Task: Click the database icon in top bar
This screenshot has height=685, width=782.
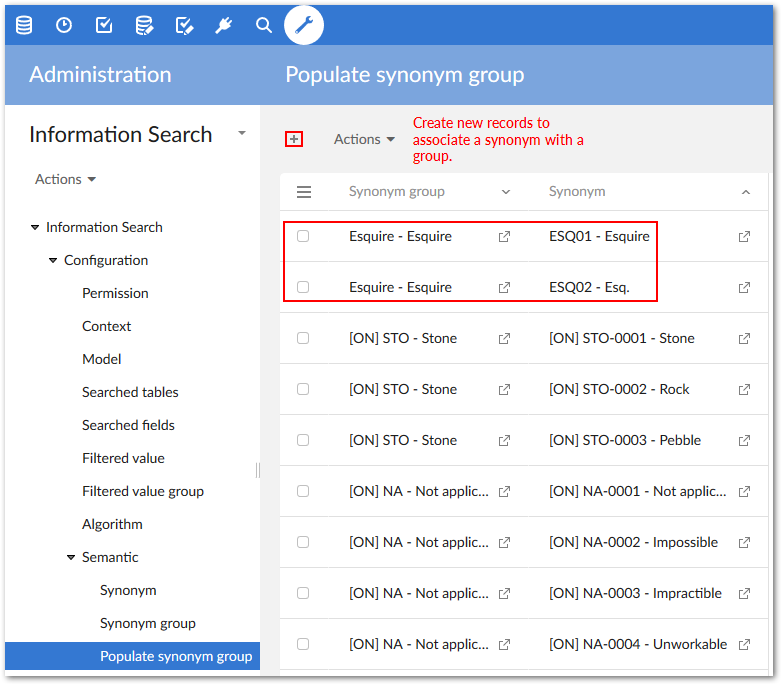Action: pyautogui.click(x=24, y=25)
